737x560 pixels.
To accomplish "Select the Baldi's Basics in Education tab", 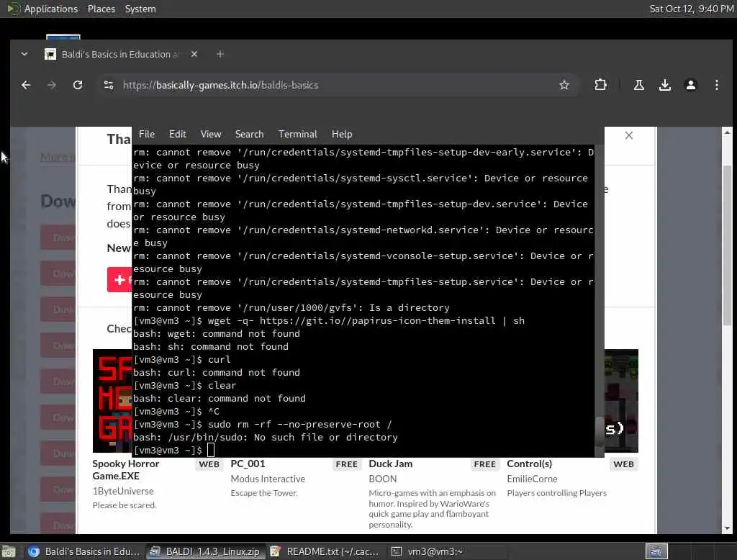I will coord(115,54).
